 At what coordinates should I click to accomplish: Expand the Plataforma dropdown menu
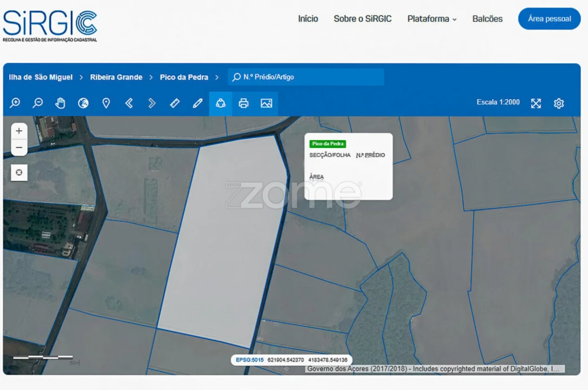432,19
